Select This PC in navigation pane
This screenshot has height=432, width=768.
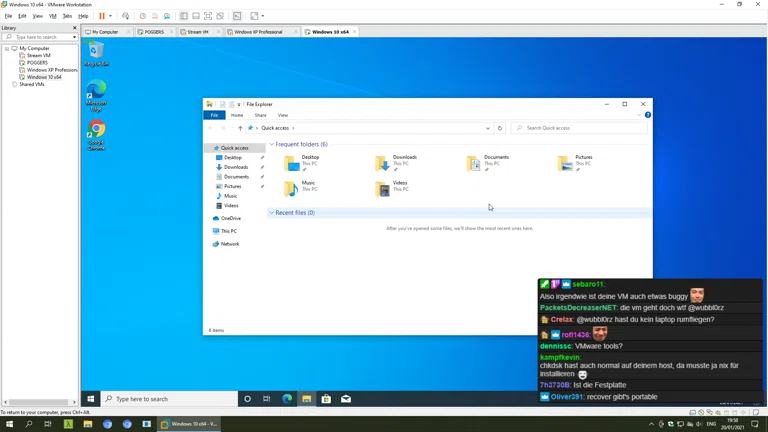(x=229, y=231)
